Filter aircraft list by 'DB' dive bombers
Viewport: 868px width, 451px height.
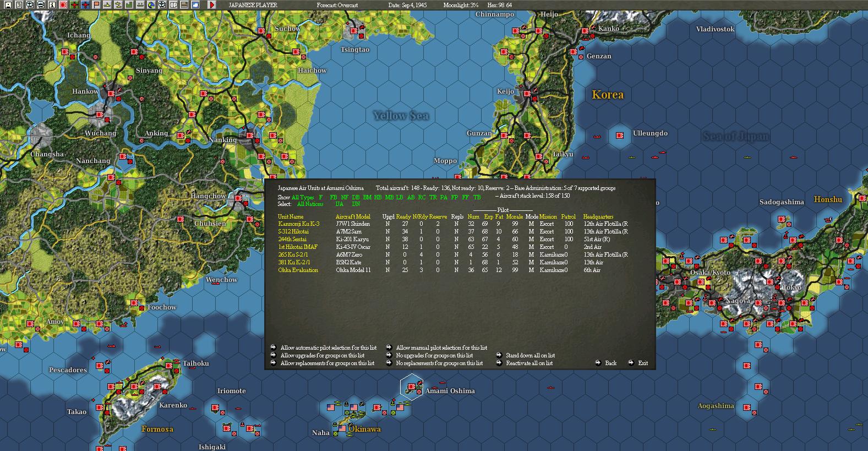pyautogui.click(x=356, y=197)
